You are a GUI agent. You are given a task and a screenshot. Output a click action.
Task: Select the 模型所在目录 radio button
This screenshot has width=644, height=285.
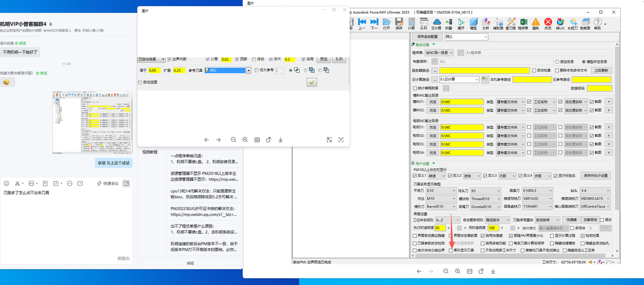584,62
